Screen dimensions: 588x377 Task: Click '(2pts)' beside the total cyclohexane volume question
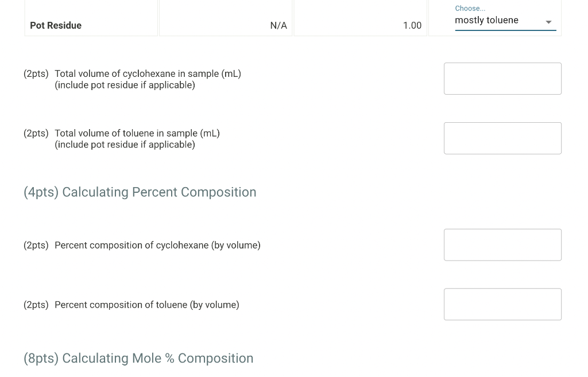point(36,73)
